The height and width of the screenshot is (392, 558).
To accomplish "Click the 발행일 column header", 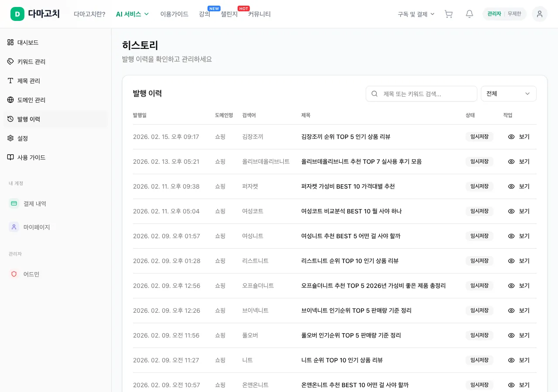I will pyautogui.click(x=140, y=115).
